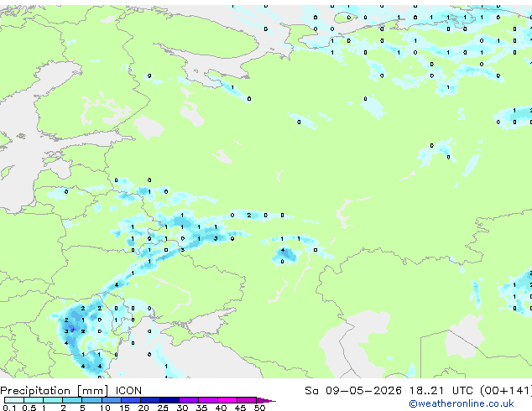Click the "20" legend scale value

[x=143, y=408]
